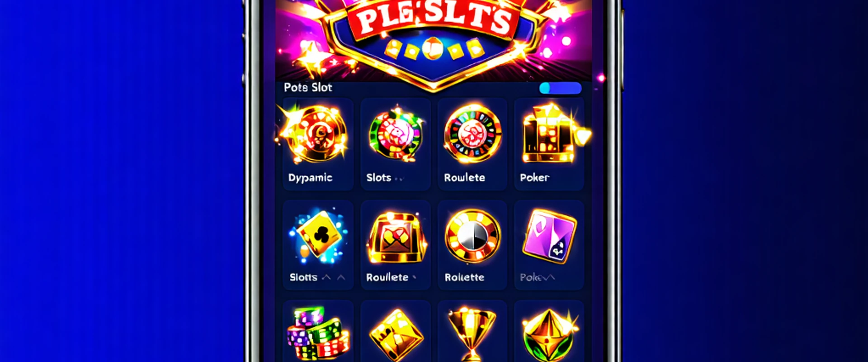This screenshot has width=868, height=362.
Task: Launch the Slots green wheel icon
Action: click(x=396, y=134)
